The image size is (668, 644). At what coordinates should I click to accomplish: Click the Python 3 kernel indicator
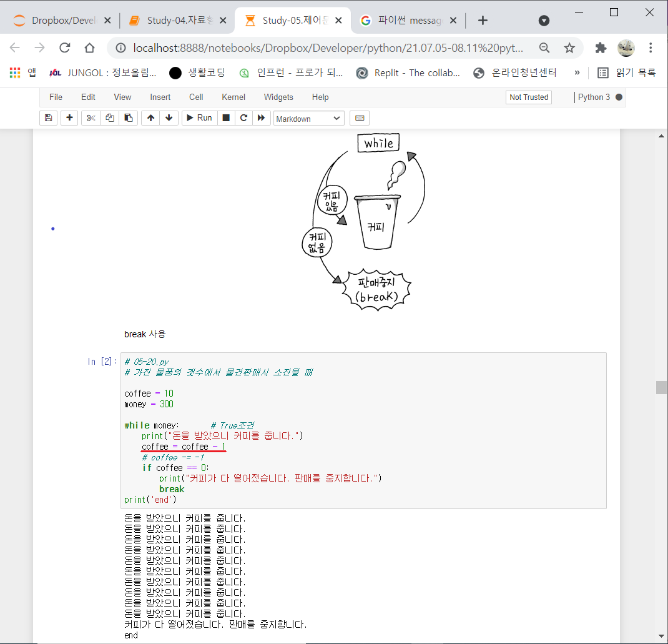pos(600,97)
